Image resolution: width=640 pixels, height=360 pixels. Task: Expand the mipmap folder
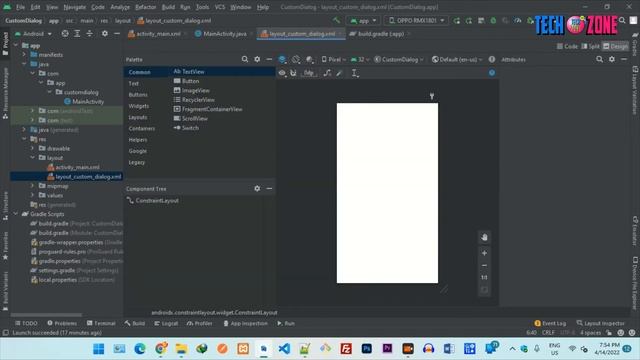[33, 186]
